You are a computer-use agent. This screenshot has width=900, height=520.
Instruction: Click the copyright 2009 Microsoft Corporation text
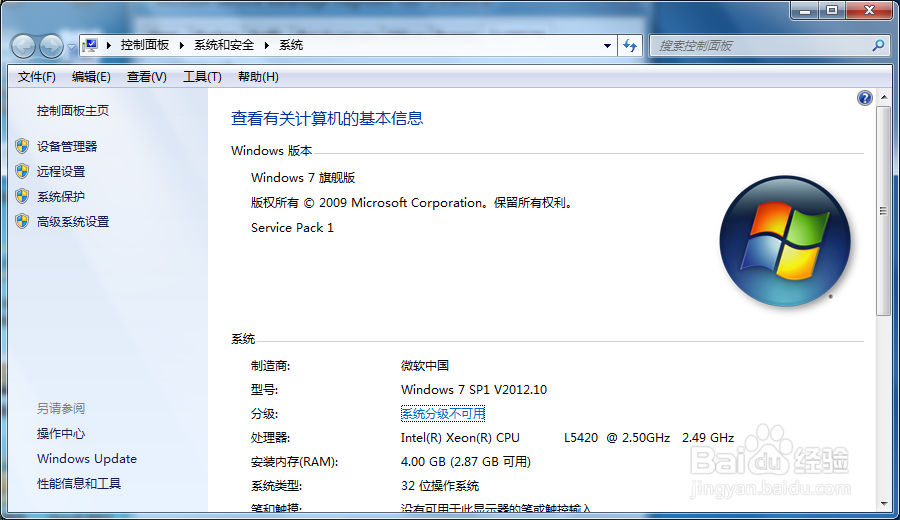(412, 203)
